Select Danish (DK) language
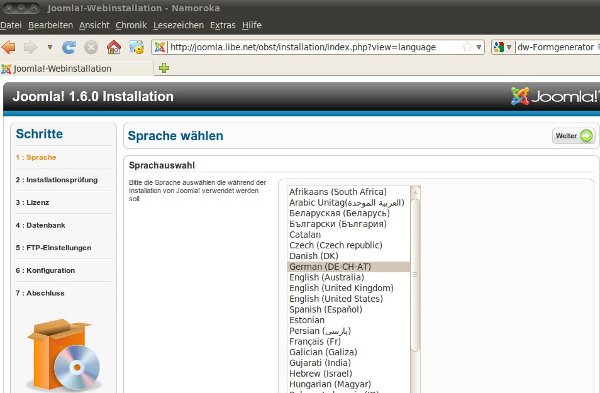 349,256
